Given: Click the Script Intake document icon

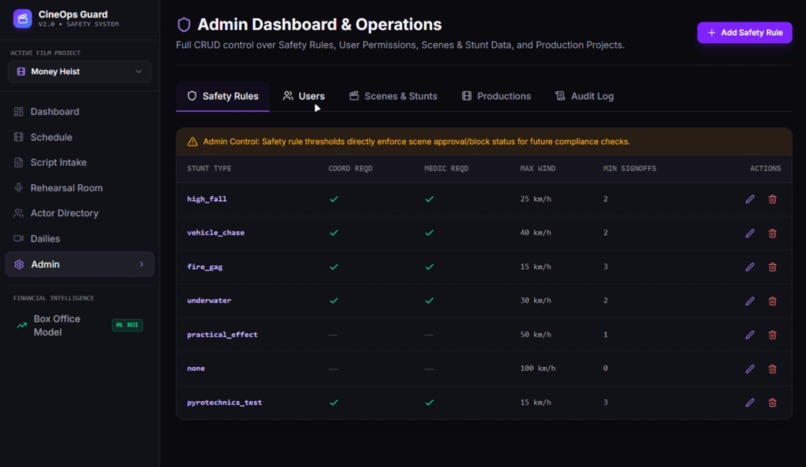Looking at the screenshot, I should coord(19,162).
